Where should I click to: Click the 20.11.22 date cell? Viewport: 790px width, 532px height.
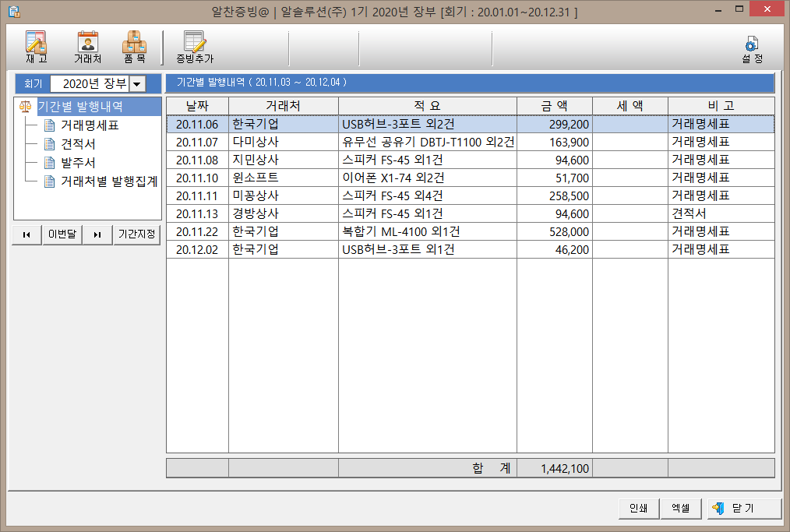click(x=198, y=232)
